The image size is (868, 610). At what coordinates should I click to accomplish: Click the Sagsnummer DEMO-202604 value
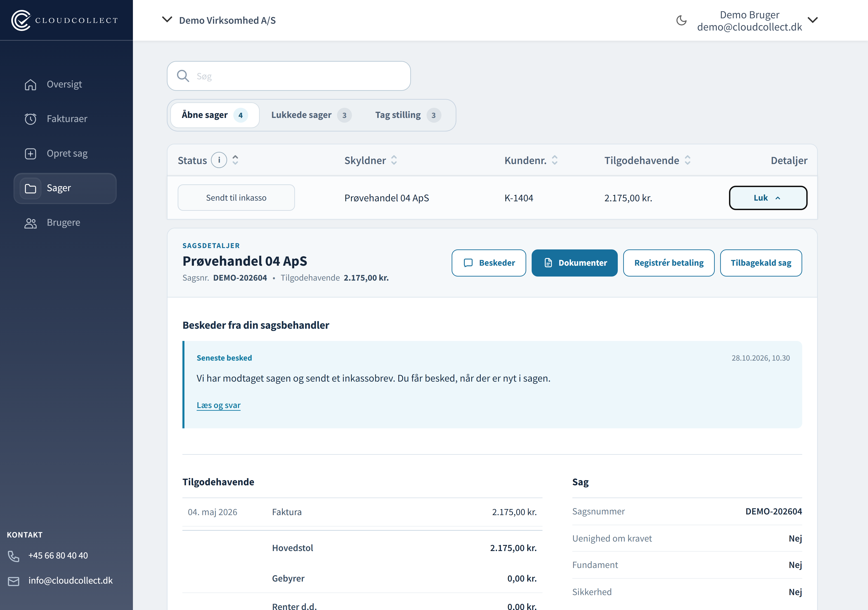pos(774,511)
